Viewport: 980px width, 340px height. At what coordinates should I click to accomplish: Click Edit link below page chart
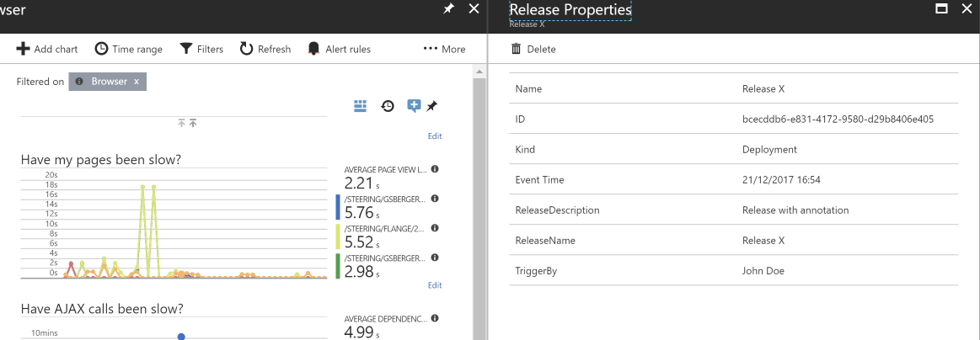435,285
